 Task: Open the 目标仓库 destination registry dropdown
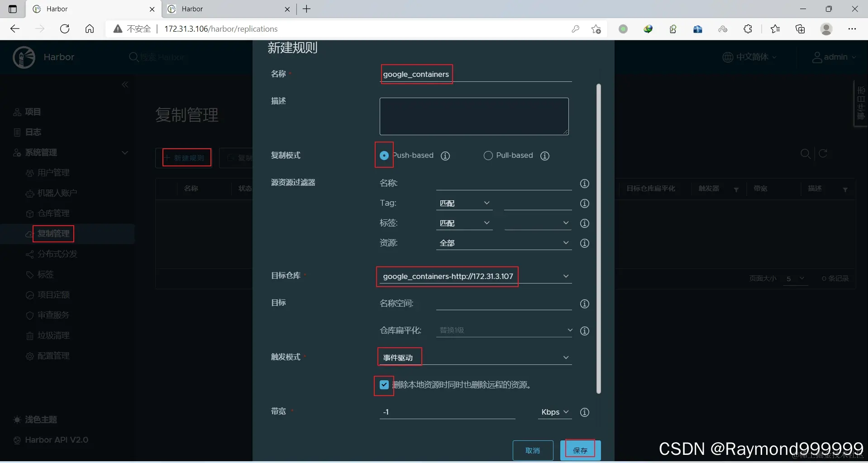(566, 276)
